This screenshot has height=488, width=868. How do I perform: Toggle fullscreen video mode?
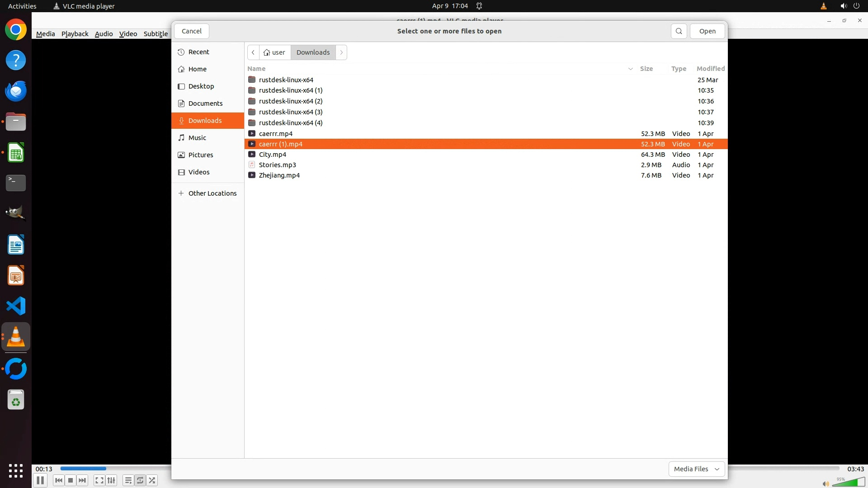click(x=99, y=480)
